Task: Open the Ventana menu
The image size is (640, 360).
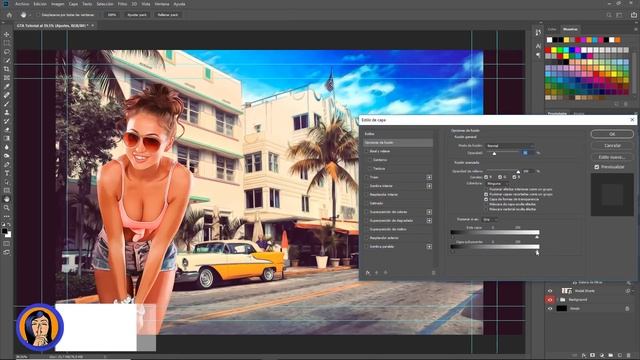Action: [162, 4]
